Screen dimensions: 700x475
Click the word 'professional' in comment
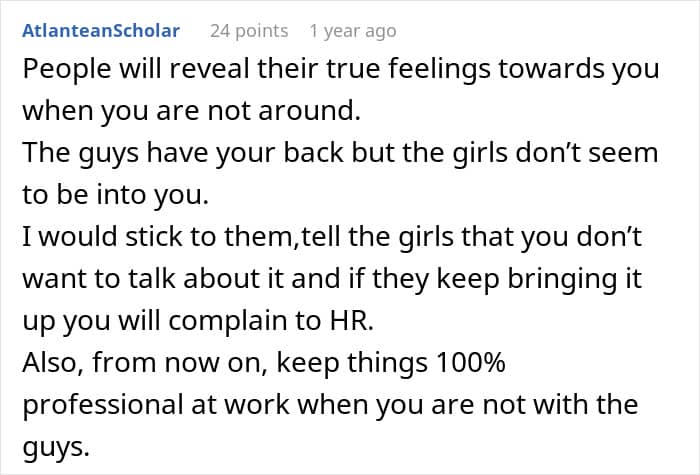(x=103, y=404)
